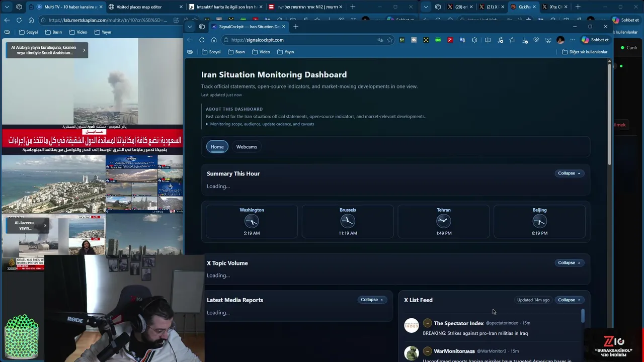The image size is (644, 362).
Task: Open new tab in right browser window
Action: click(x=578, y=7)
